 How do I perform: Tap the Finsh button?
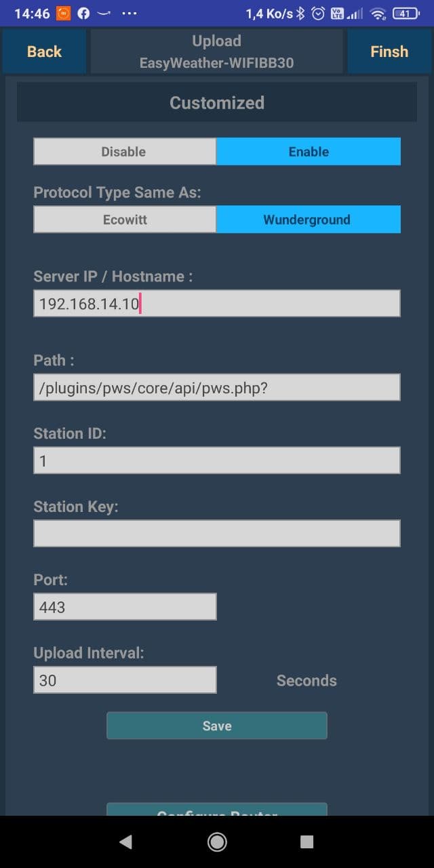pos(389,52)
